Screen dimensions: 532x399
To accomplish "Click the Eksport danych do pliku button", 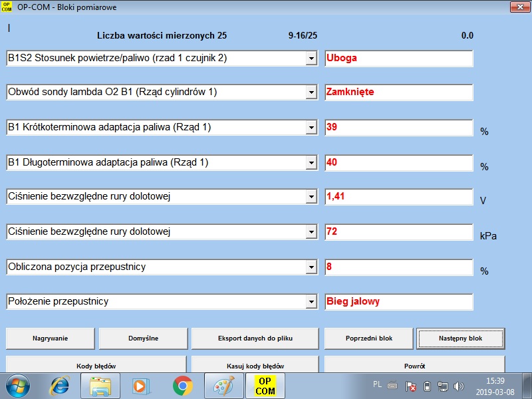I will point(255,338).
